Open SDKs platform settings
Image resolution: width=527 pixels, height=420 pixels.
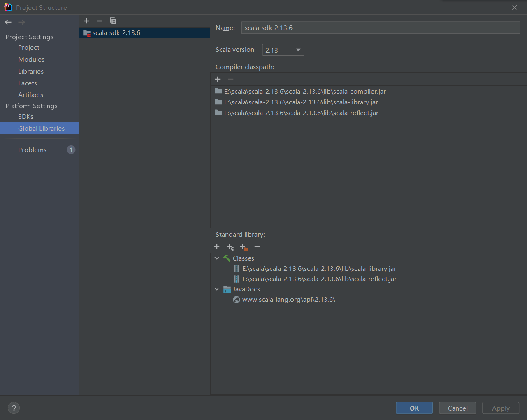point(26,117)
